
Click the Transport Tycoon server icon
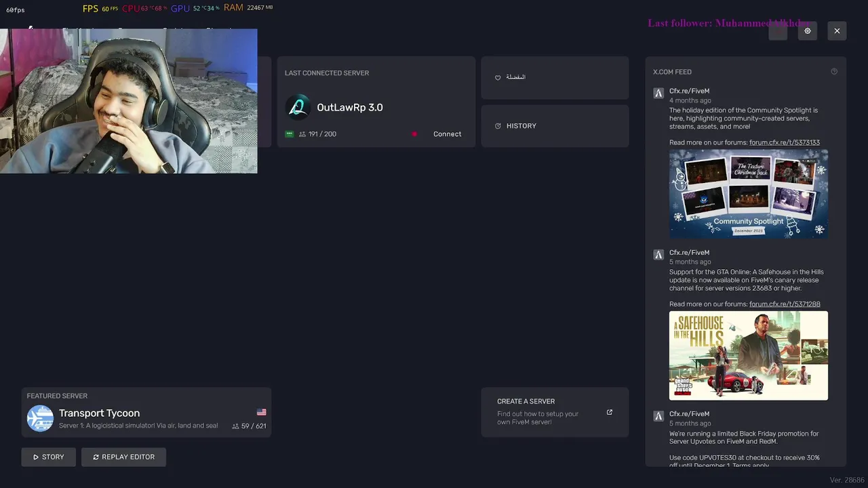40,418
